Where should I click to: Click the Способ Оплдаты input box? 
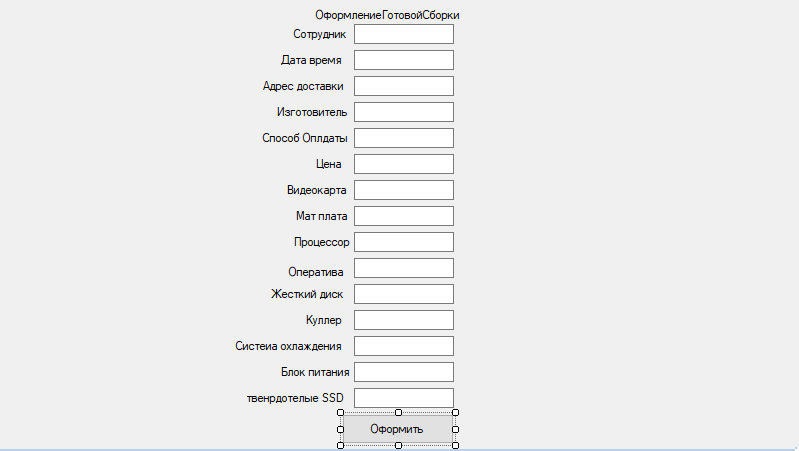404,138
